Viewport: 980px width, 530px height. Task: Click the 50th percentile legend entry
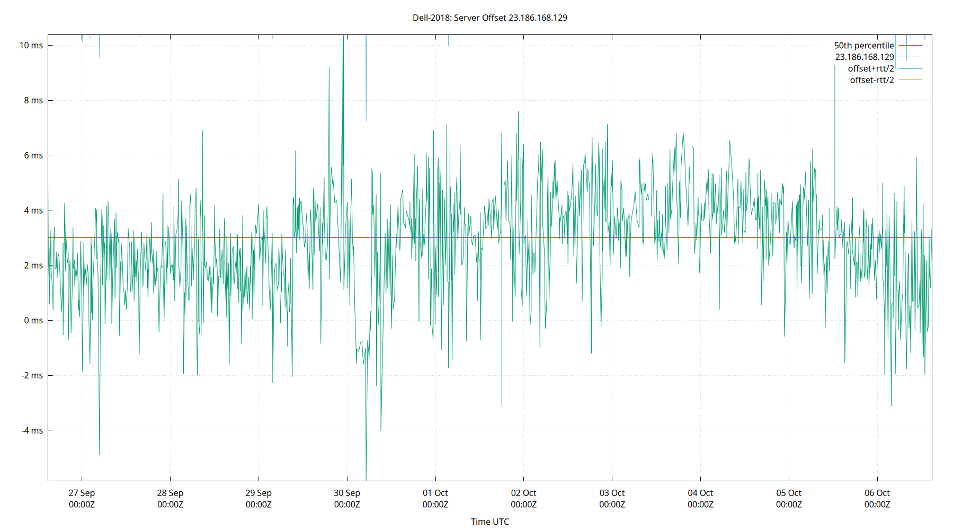click(864, 46)
